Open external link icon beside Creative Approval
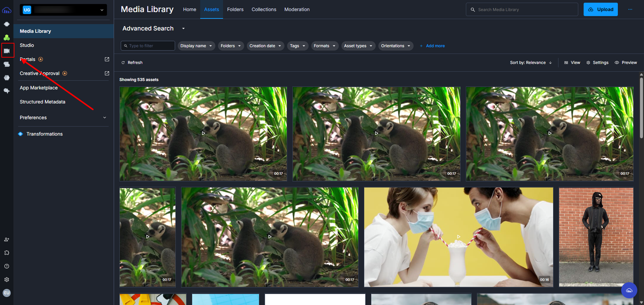 [107, 73]
